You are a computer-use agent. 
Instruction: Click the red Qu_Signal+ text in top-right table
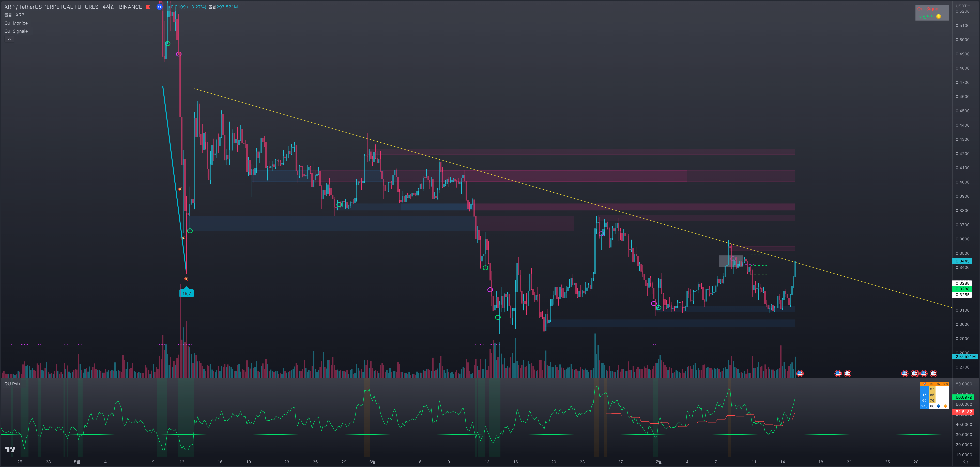pyautogui.click(x=929, y=9)
